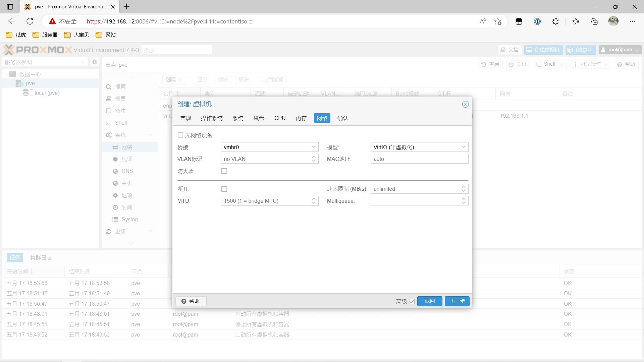Open Syslog in the node menu
This screenshot has width=644, height=362.
[x=129, y=220]
